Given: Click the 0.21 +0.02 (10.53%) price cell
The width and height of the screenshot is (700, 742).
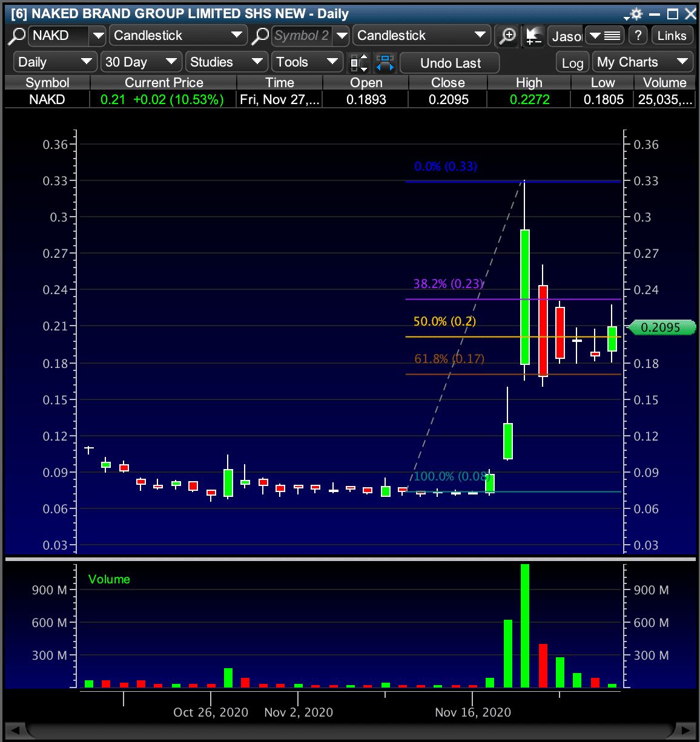Looking at the screenshot, I should pos(162,99).
